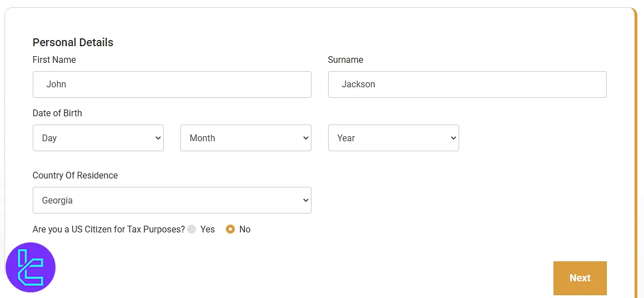Expand the Country Of Residence dropdown

(x=172, y=200)
